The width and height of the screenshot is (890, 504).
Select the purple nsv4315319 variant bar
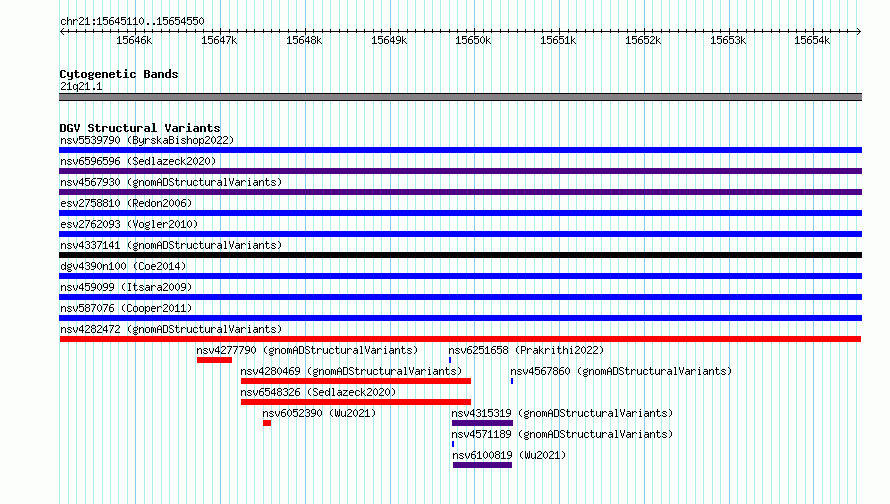482,423
